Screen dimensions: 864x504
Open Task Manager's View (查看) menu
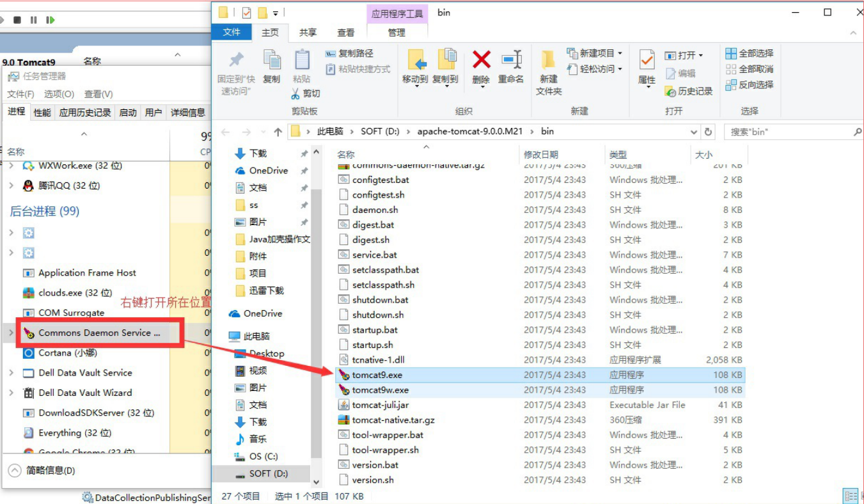[98, 94]
